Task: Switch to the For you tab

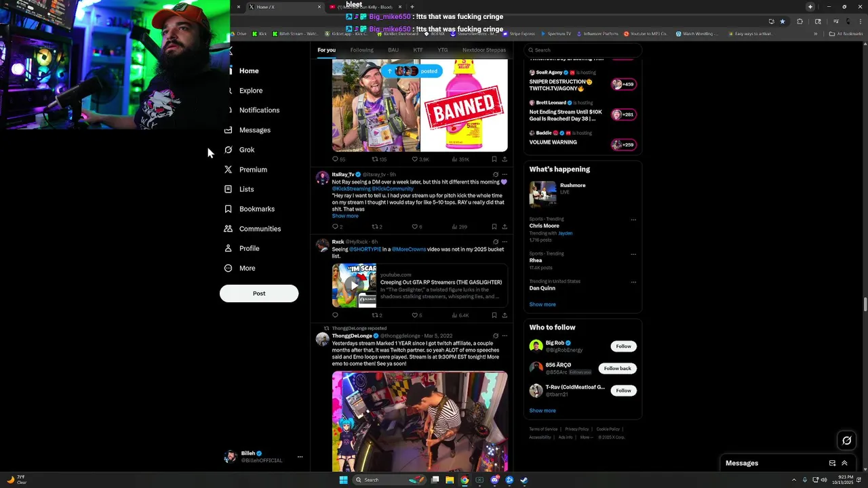Action: click(326, 49)
